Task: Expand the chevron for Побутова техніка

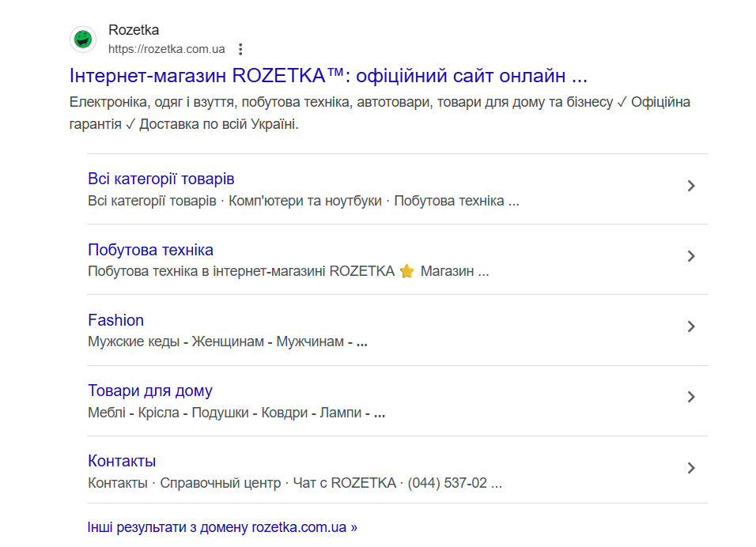Action: (x=691, y=256)
